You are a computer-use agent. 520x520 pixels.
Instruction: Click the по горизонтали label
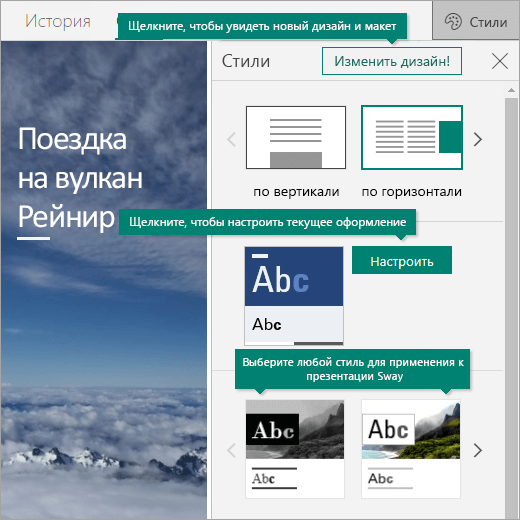[x=412, y=192]
